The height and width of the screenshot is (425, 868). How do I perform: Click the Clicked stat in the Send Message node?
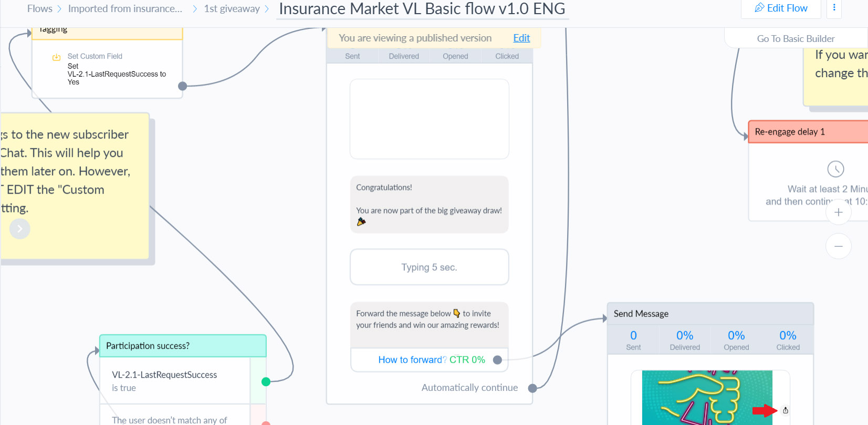[x=788, y=340]
